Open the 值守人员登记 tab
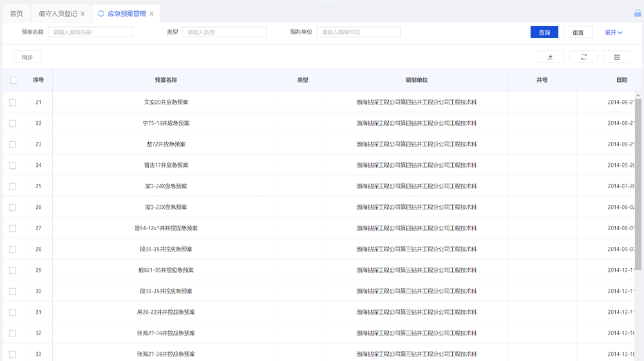The image size is (644, 361). (x=57, y=14)
